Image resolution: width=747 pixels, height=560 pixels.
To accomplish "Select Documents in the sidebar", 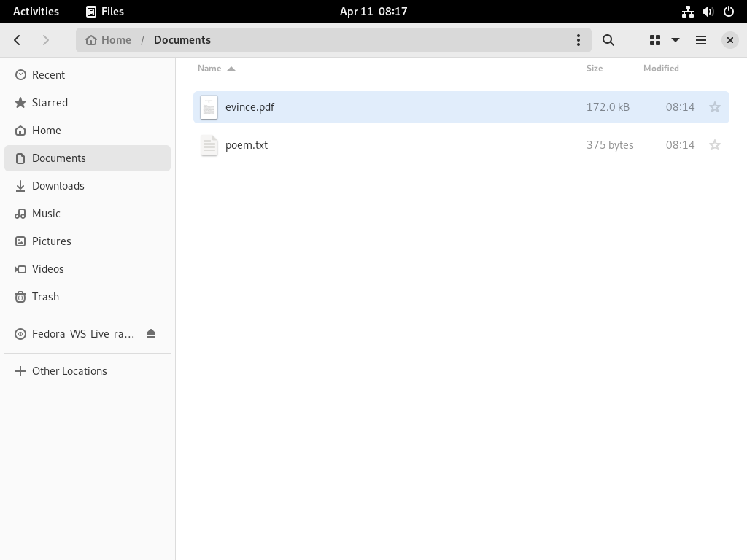I will (x=88, y=158).
